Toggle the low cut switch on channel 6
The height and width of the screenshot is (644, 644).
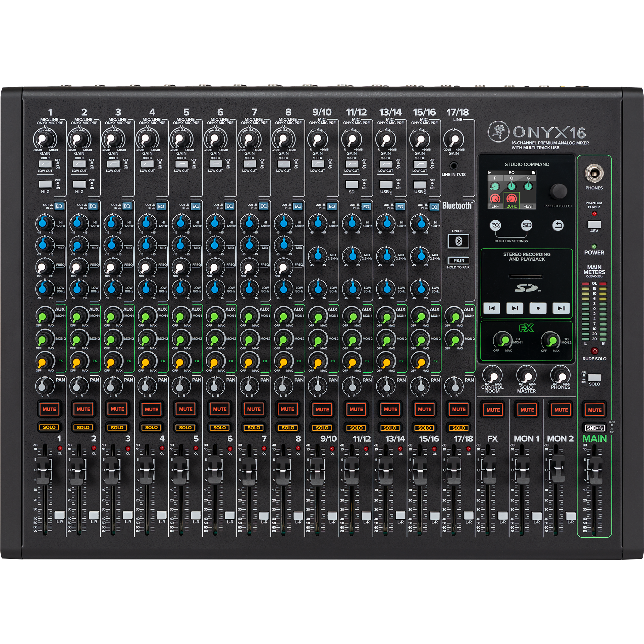(x=215, y=164)
